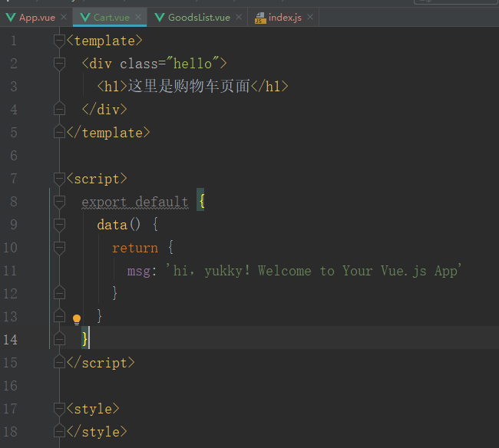Click fold end marker on line 14
This screenshot has width=499, height=448.
[59, 339]
